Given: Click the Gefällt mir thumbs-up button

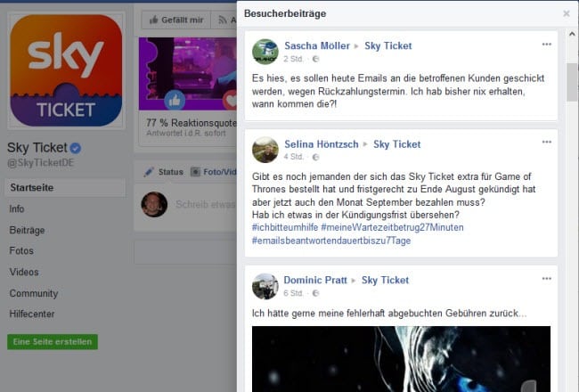Looking at the screenshot, I should [x=176, y=20].
